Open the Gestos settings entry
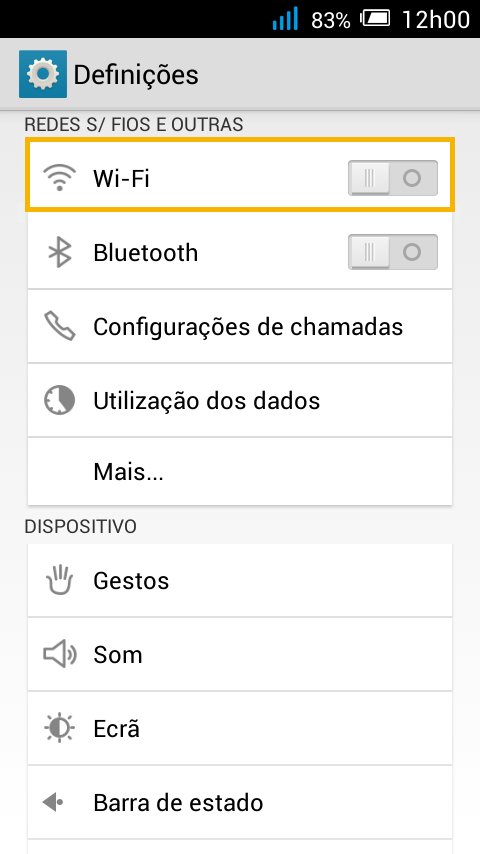The image size is (480, 854). tap(240, 580)
